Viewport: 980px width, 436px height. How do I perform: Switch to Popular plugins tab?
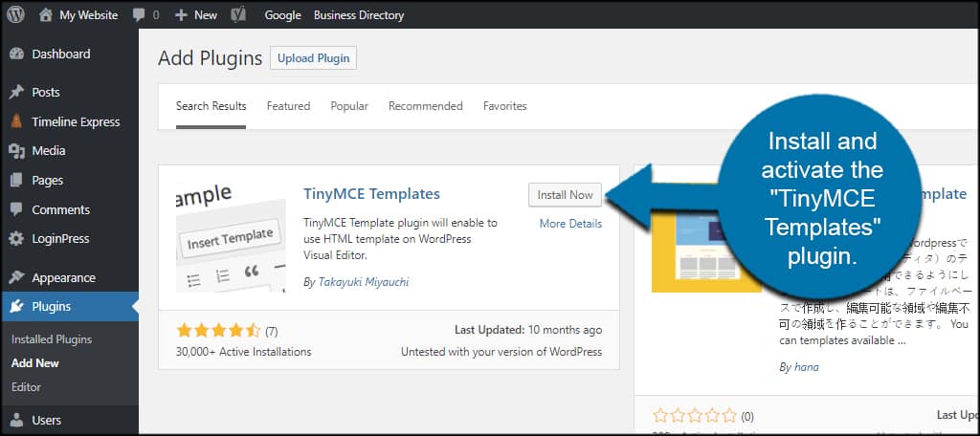(x=349, y=106)
